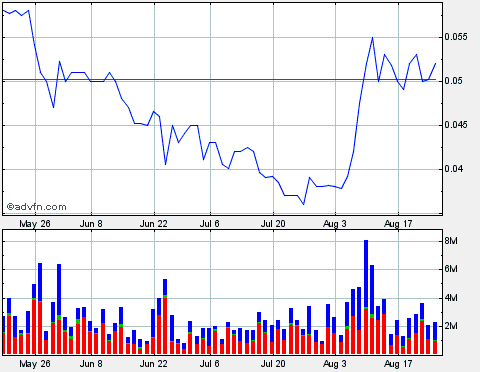Click the tallest volume bar reaching 8M

pyautogui.click(x=366, y=297)
